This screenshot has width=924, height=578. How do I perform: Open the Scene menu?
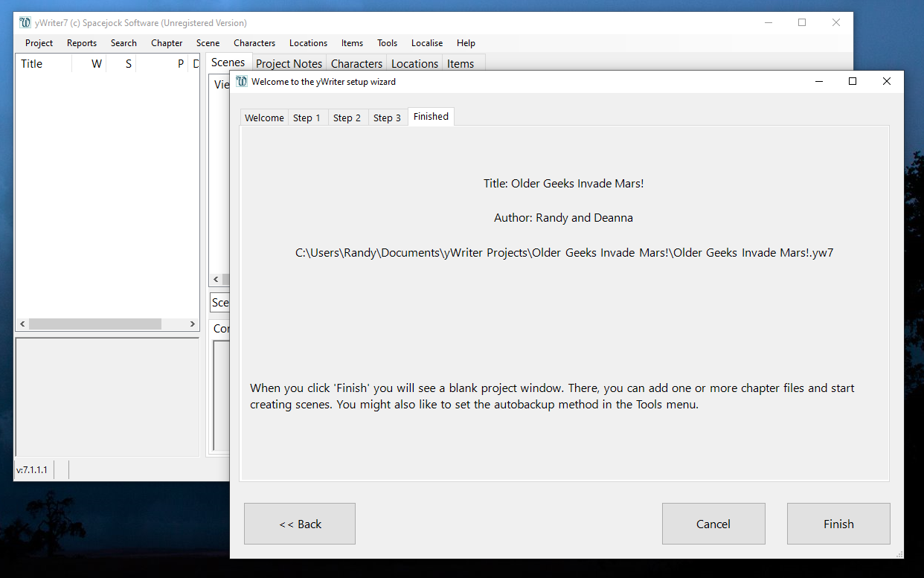[208, 43]
